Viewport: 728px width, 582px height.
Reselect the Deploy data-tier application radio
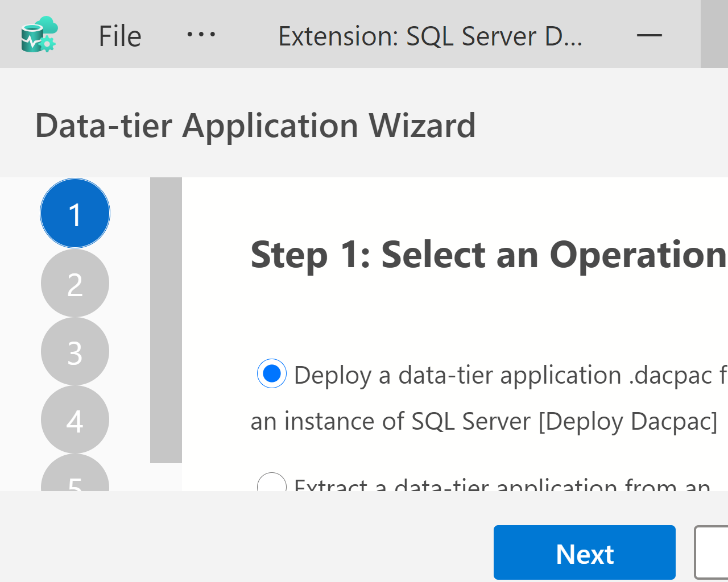(271, 373)
